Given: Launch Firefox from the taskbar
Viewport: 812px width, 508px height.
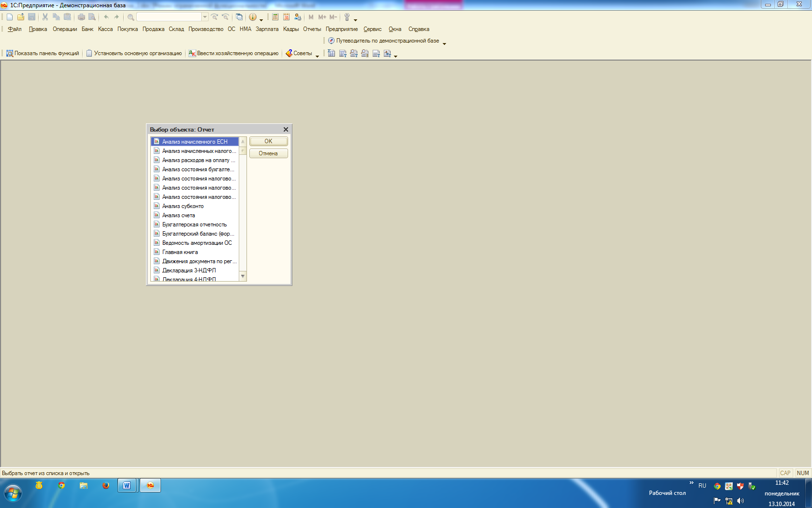Looking at the screenshot, I should (105, 485).
